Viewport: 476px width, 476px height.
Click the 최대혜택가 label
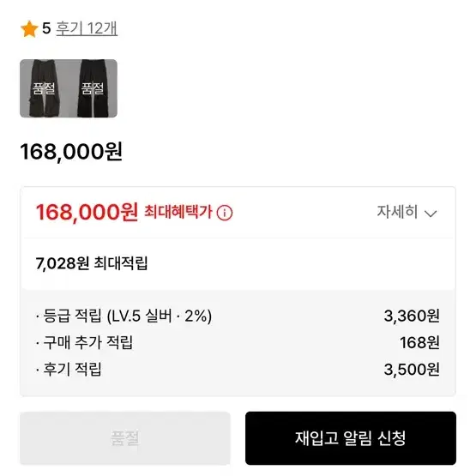pyautogui.click(x=178, y=212)
